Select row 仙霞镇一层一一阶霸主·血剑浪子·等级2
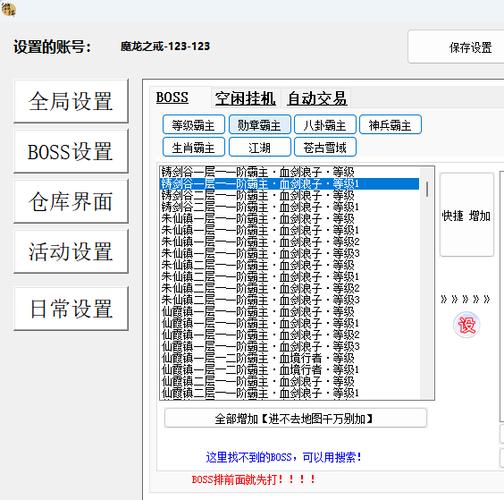 (x=289, y=335)
